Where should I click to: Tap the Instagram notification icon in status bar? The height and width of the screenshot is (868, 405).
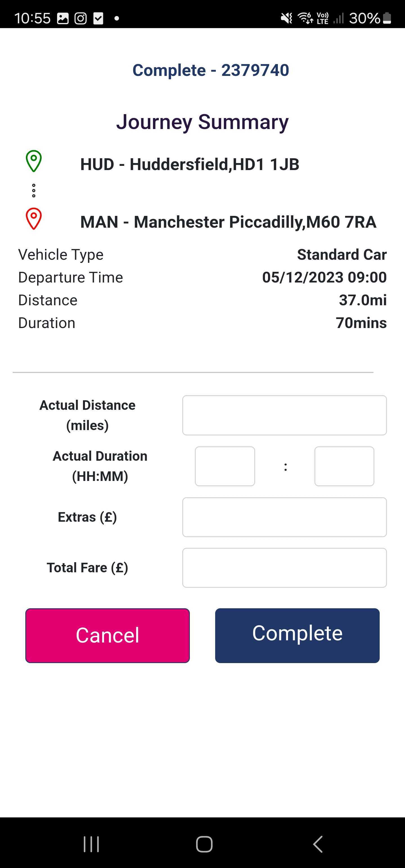[x=80, y=18]
